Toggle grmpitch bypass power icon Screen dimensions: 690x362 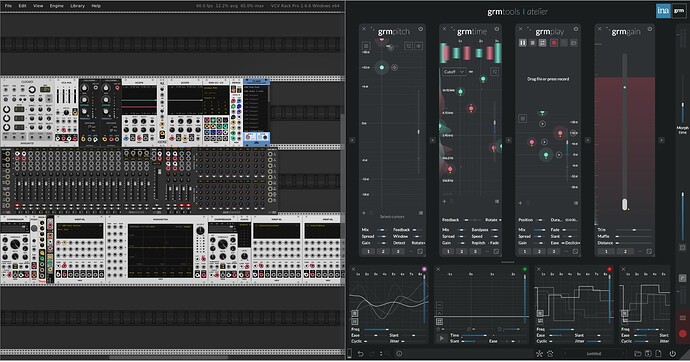click(x=421, y=29)
